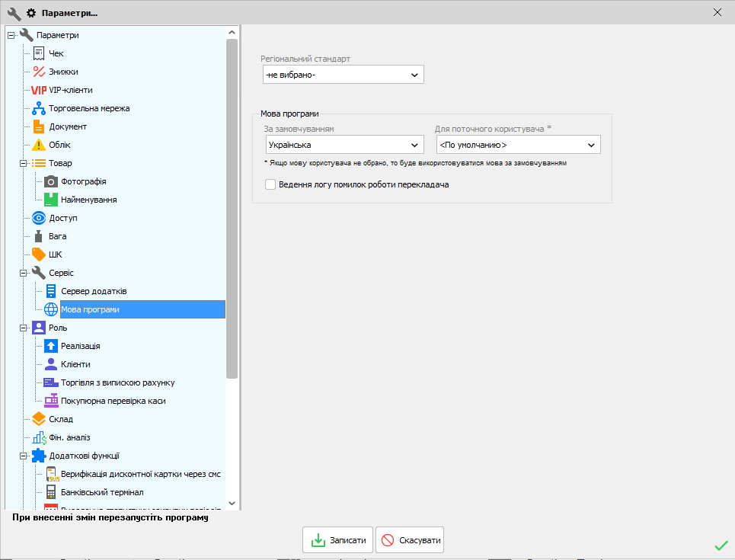Screen dimensions: 735x560
Task: Open the За замовчуванням language dropdown
Action: pyautogui.click(x=344, y=145)
